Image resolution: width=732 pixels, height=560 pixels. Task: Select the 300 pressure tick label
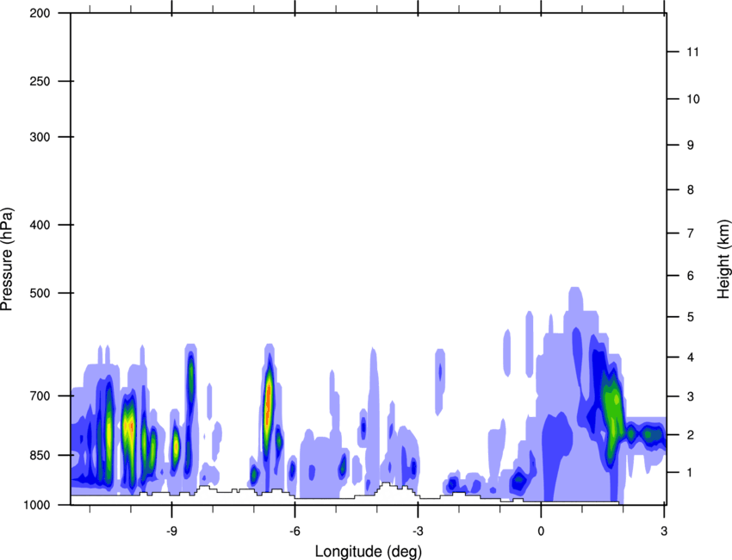[x=40, y=137]
